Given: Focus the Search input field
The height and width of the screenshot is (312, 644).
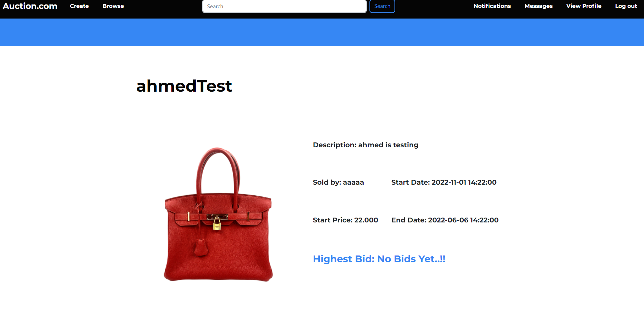Looking at the screenshot, I should (284, 7).
